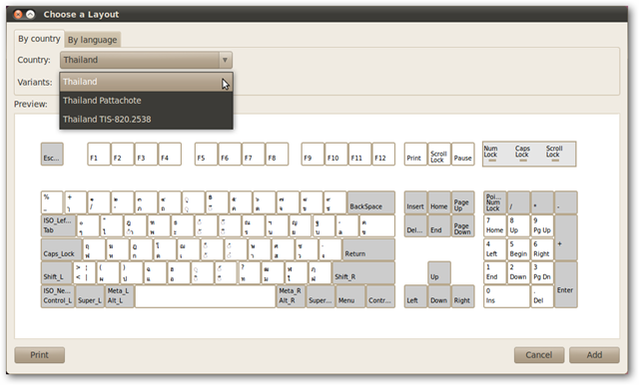Click the Print key beside Scroll Lock
The width and height of the screenshot is (639, 385).
click(x=415, y=154)
